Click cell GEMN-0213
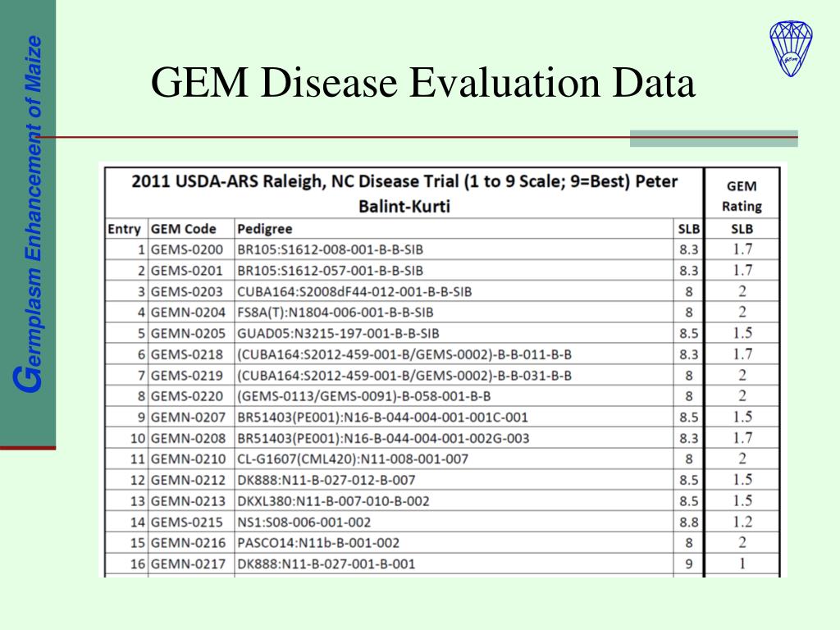Viewport: 840px width, 630px height. pos(188,501)
